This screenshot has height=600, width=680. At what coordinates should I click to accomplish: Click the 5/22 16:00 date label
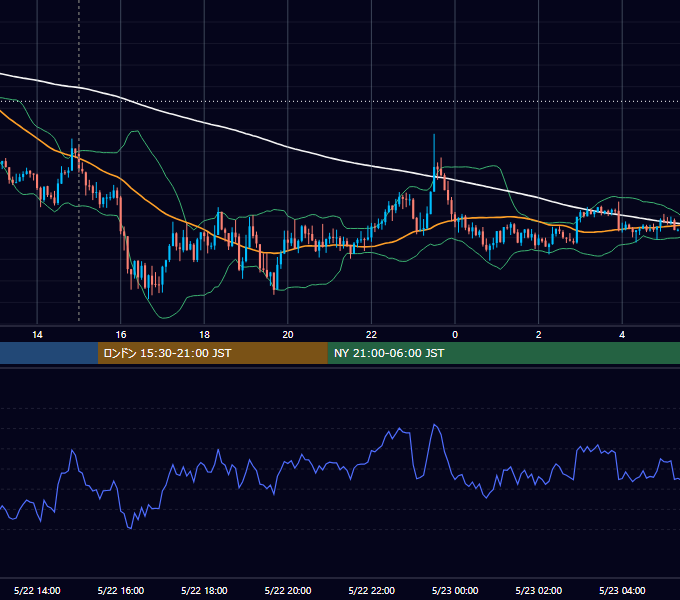[x=121, y=590]
